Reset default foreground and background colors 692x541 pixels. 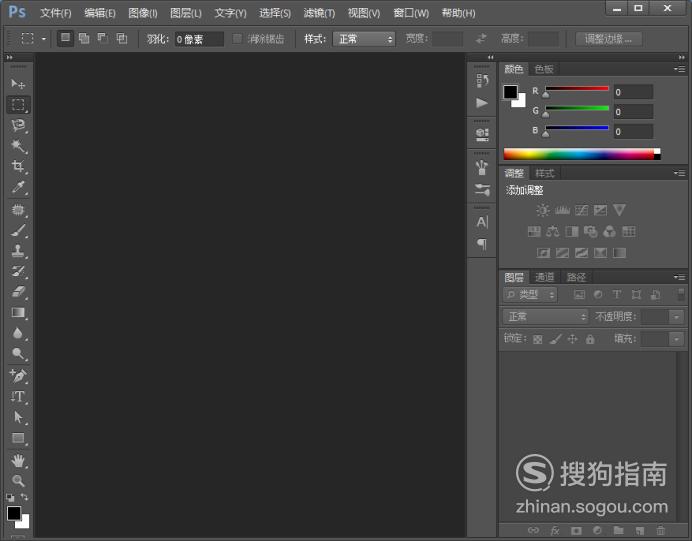[10, 497]
